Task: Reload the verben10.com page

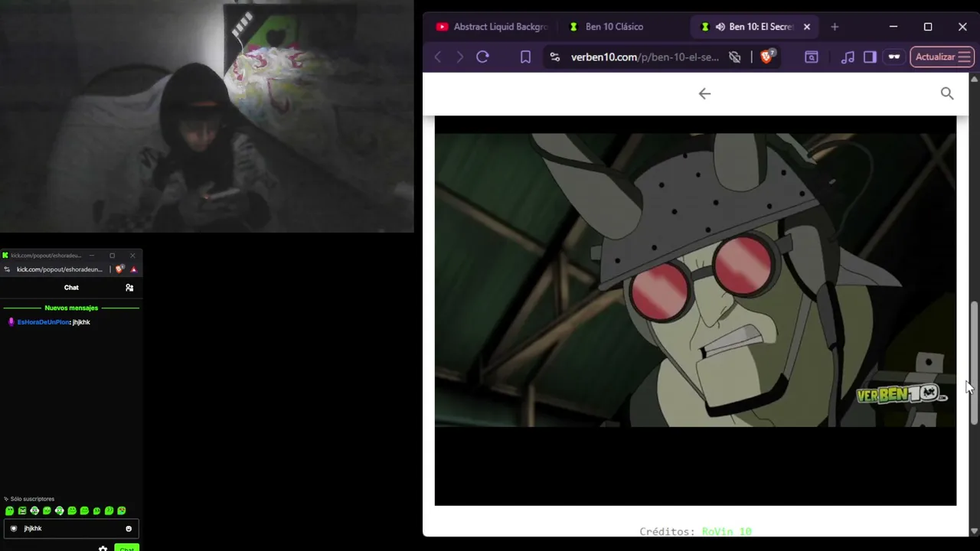Action: pyautogui.click(x=482, y=57)
